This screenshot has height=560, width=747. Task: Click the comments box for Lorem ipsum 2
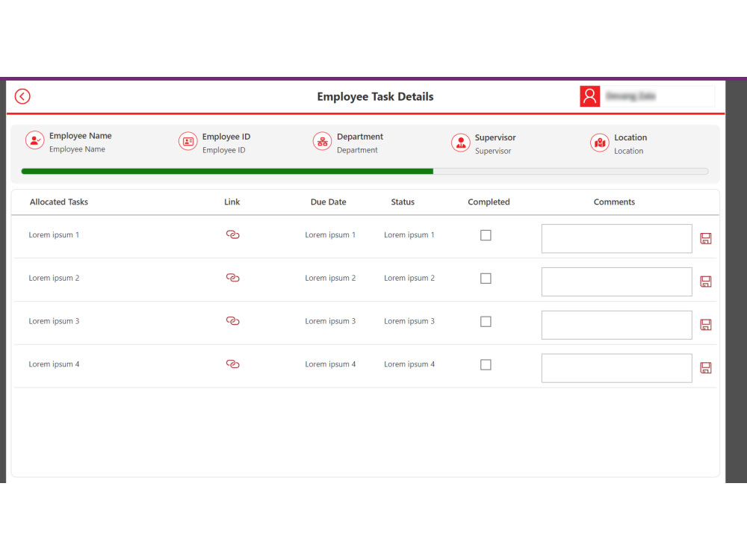(616, 282)
